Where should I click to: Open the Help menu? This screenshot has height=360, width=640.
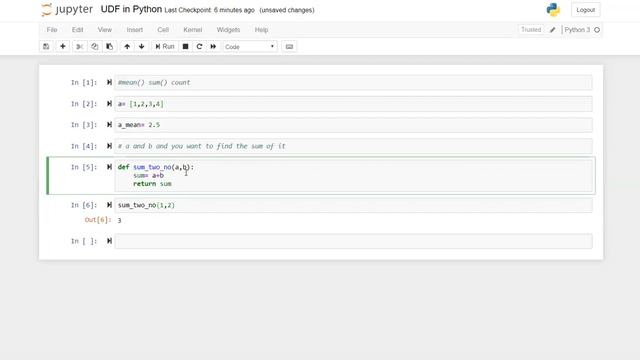pos(262,30)
